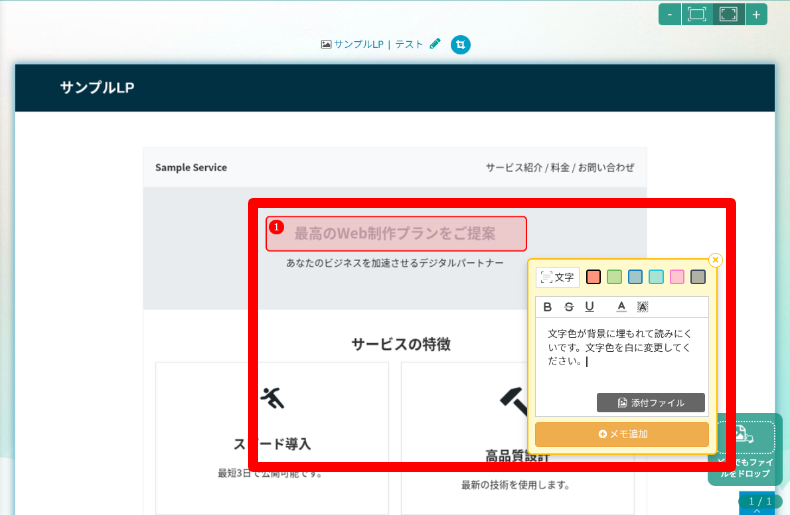Choose the green memo color swatch
The image size is (790, 515).
pyautogui.click(x=614, y=277)
